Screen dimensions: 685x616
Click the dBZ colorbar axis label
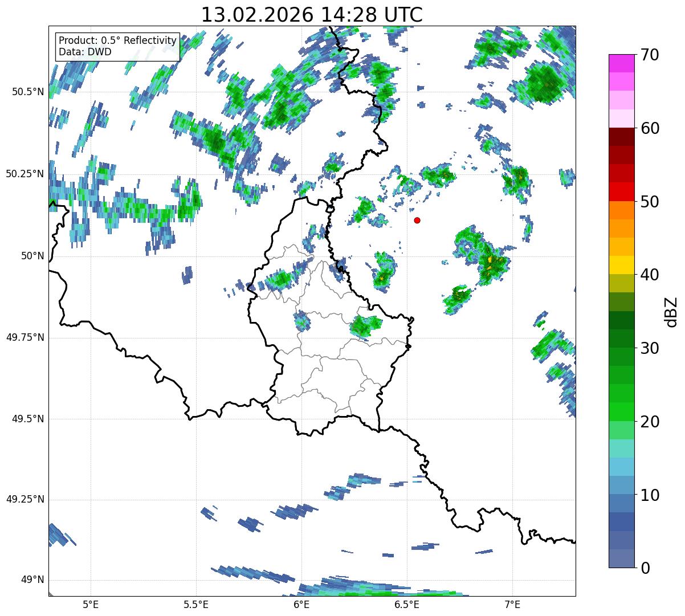[x=671, y=311]
